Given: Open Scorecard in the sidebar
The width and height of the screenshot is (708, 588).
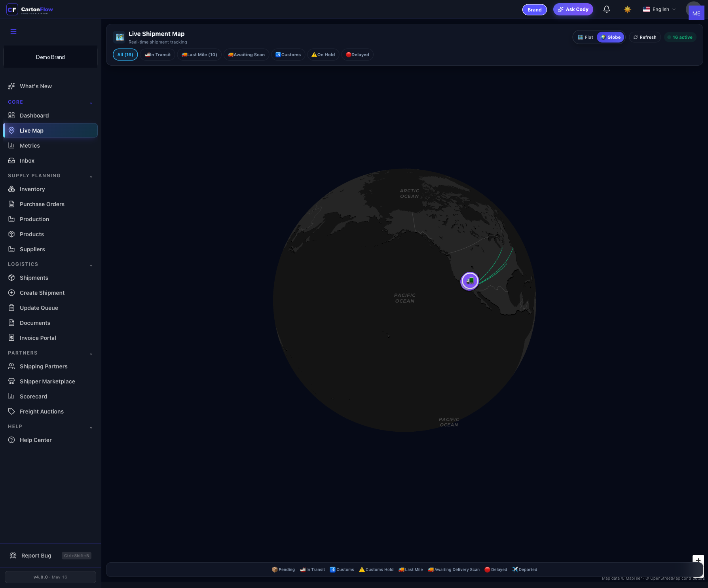Looking at the screenshot, I should click(x=50, y=396).
